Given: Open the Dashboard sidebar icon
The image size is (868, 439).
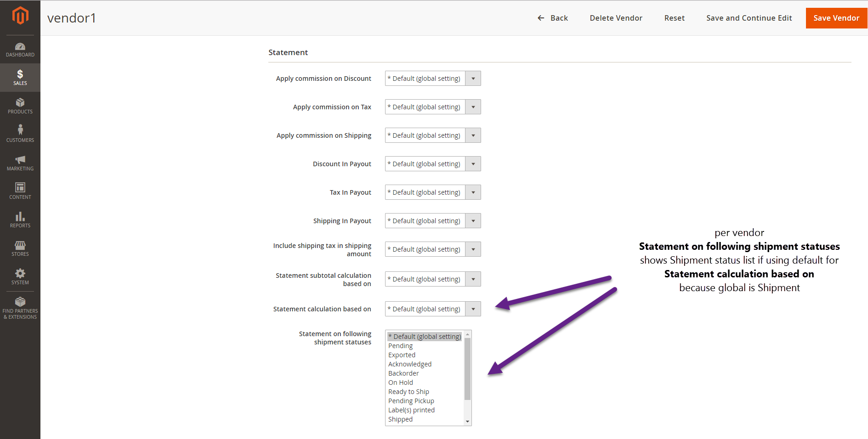Looking at the screenshot, I should [x=20, y=46].
